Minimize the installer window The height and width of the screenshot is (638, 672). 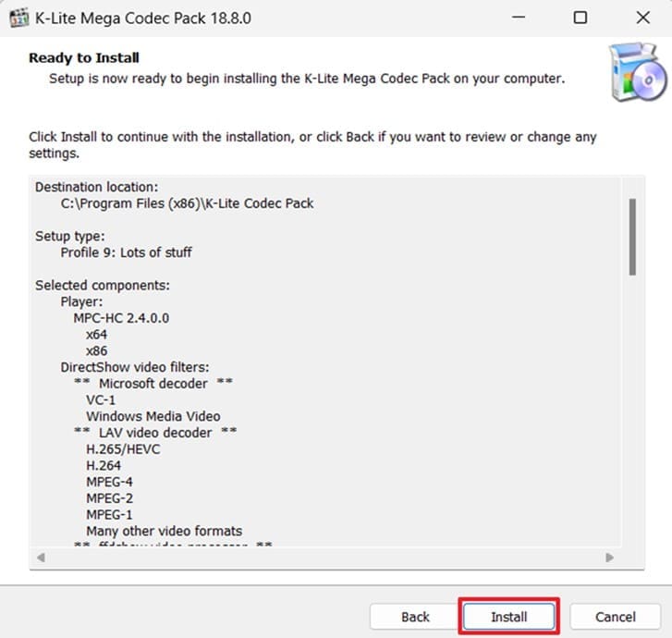coord(519,18)
